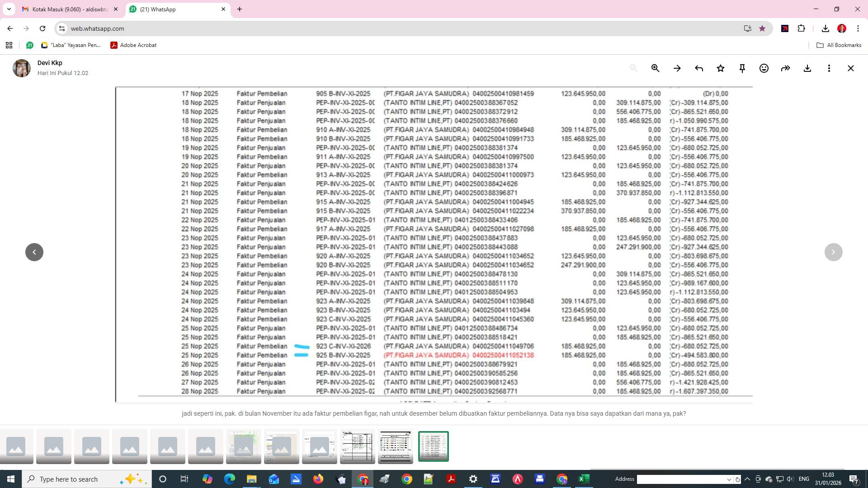Open the image viewer options menu

click(x=829, y=68)
